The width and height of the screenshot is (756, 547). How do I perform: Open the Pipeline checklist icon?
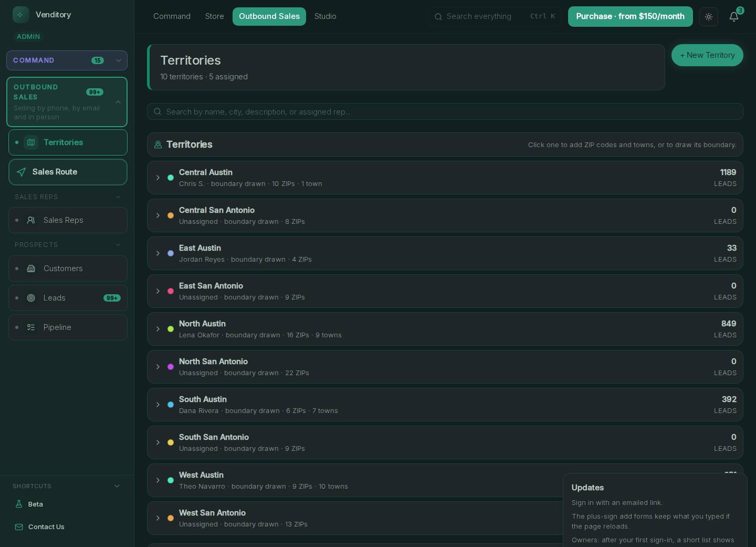[x=31, y=327]
